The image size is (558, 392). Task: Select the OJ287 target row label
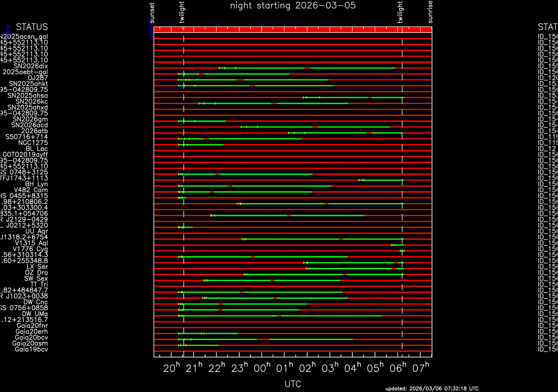38,78
